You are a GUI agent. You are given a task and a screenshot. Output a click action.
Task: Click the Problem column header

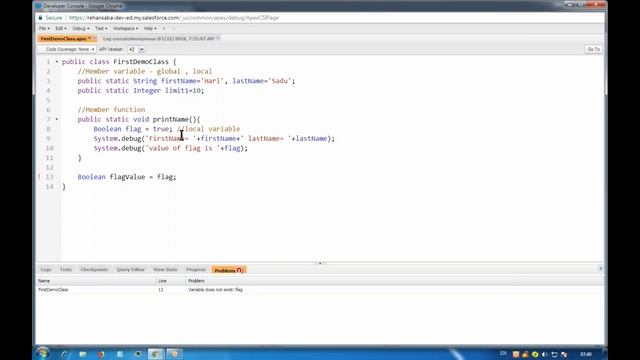(x=394, y=281)
